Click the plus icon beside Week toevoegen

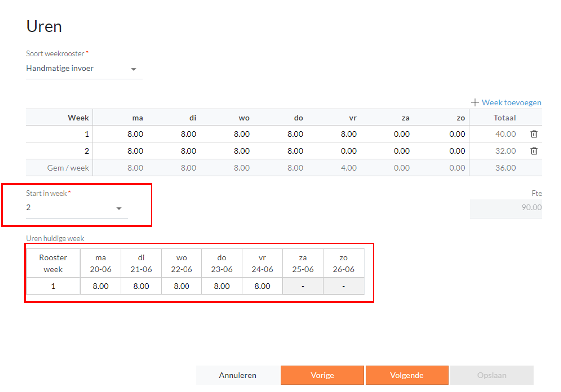(x=475, y=102)
